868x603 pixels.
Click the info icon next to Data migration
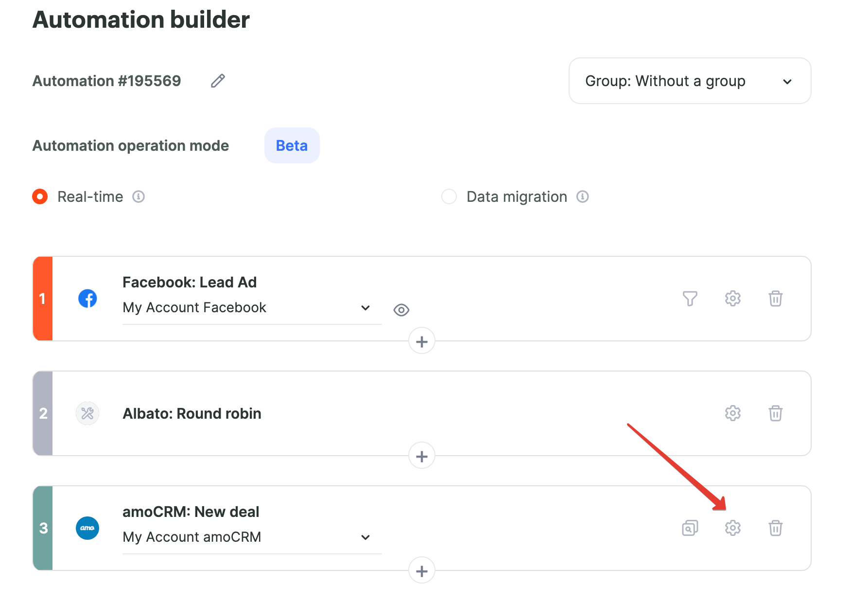click(x=583, y=196)
